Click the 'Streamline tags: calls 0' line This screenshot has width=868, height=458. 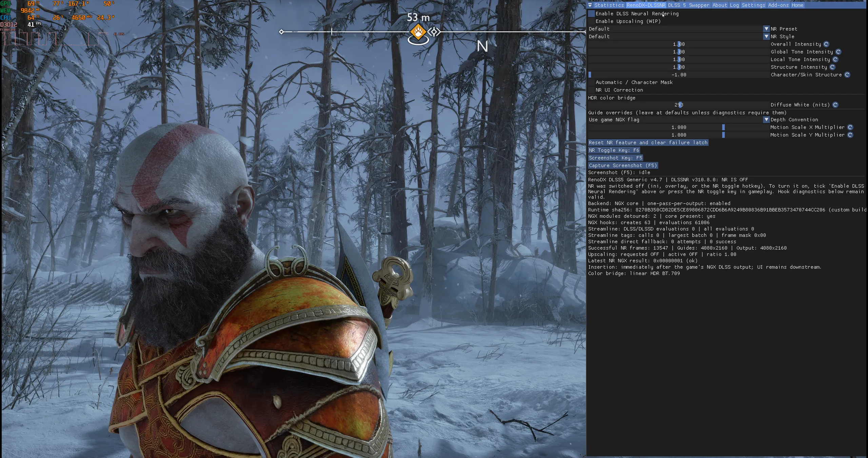677,235
